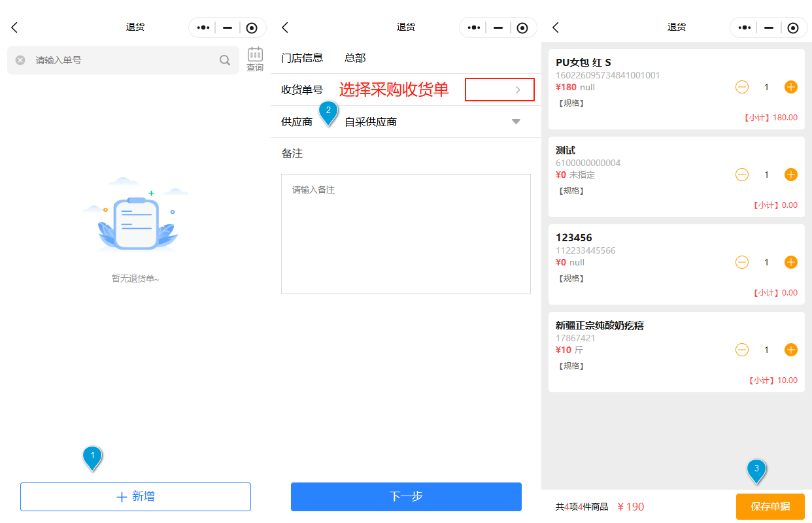Expand the 供应商 dropdown arrow
The image size is (812, 523).
[x=516, y=122]
